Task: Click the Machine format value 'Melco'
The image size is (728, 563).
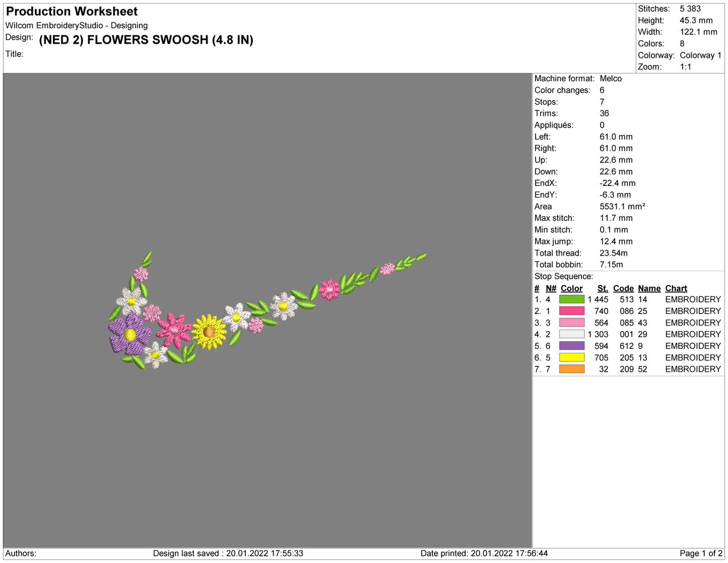Action: click(611, 79)
